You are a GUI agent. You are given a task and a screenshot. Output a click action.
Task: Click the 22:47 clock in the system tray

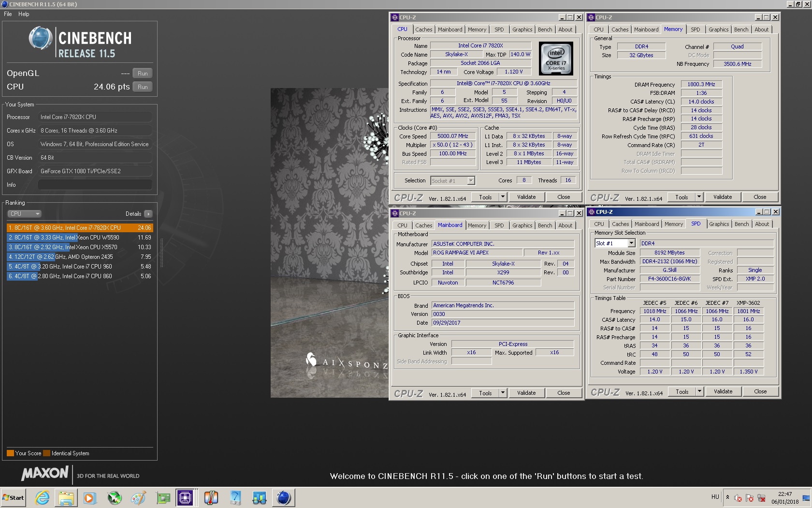click(785, 494)
